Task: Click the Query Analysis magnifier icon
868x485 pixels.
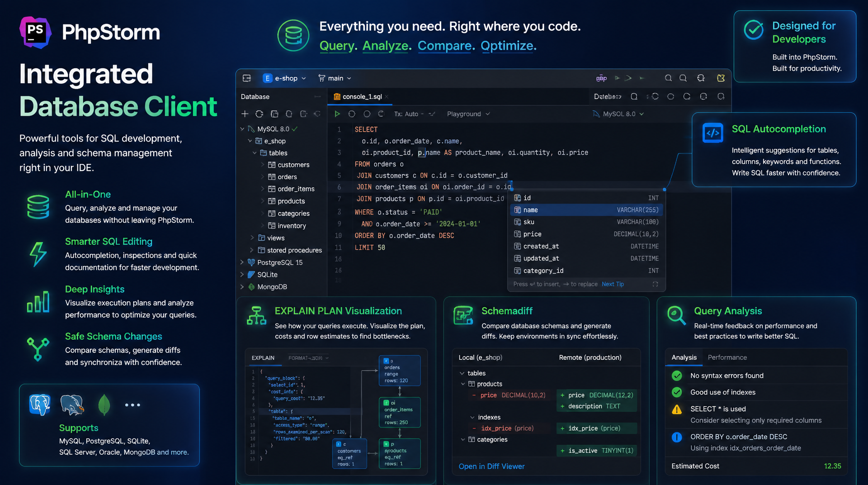Action: [x=676, y=315]
